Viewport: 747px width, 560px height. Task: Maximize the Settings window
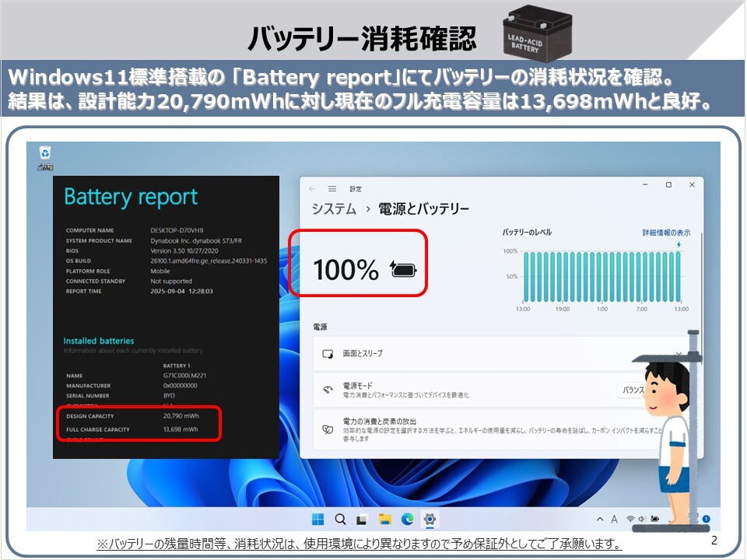pos(668,185)
